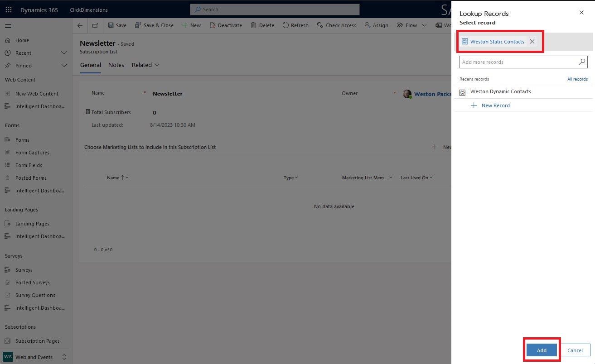Delete the Newsletter record
Viewport: 595px width, 364px height.
tap(262, 25)
